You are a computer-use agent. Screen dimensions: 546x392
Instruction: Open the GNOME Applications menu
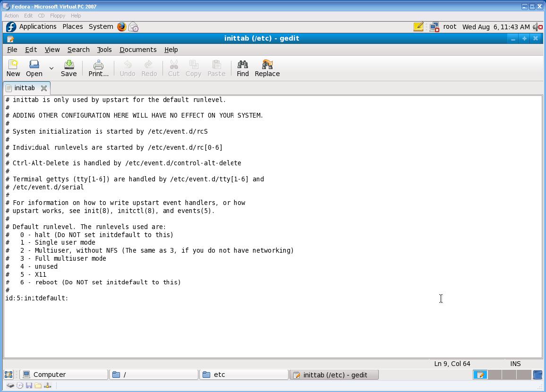tap(38, 27)
